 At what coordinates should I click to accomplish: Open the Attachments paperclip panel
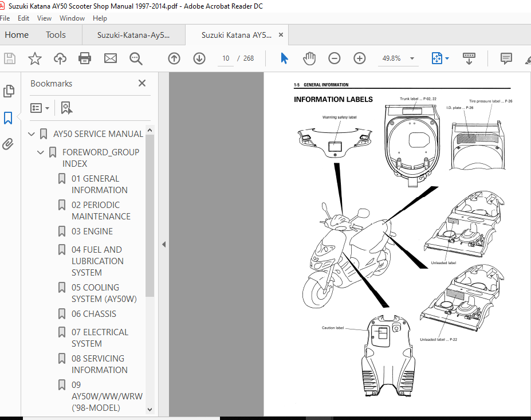(8, 144)
